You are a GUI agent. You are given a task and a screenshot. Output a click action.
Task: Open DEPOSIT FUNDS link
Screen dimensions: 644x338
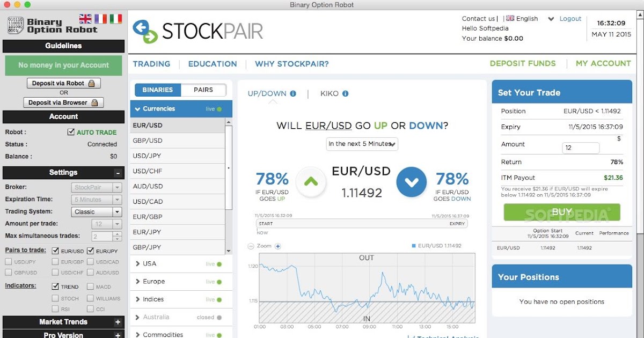point(523,63)
